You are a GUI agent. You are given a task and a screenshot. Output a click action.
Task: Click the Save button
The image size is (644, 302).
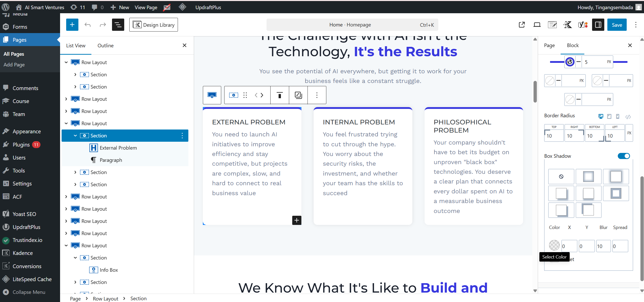(617, 25)
